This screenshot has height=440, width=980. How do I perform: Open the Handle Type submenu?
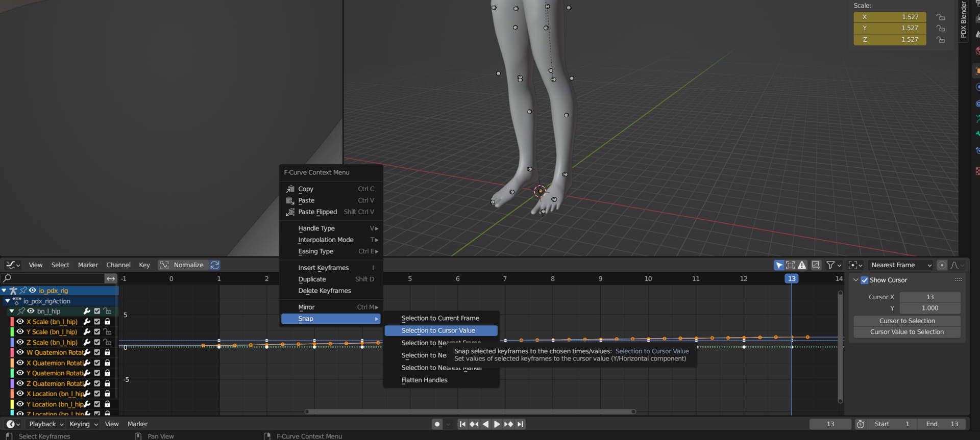[x=331, y=228]
